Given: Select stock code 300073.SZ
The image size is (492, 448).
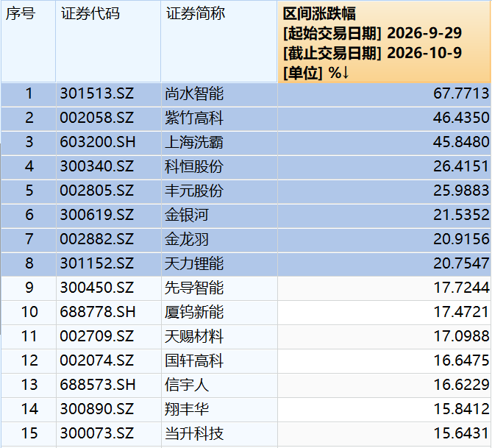Looking at the screenshot, I should click(97, 433).
